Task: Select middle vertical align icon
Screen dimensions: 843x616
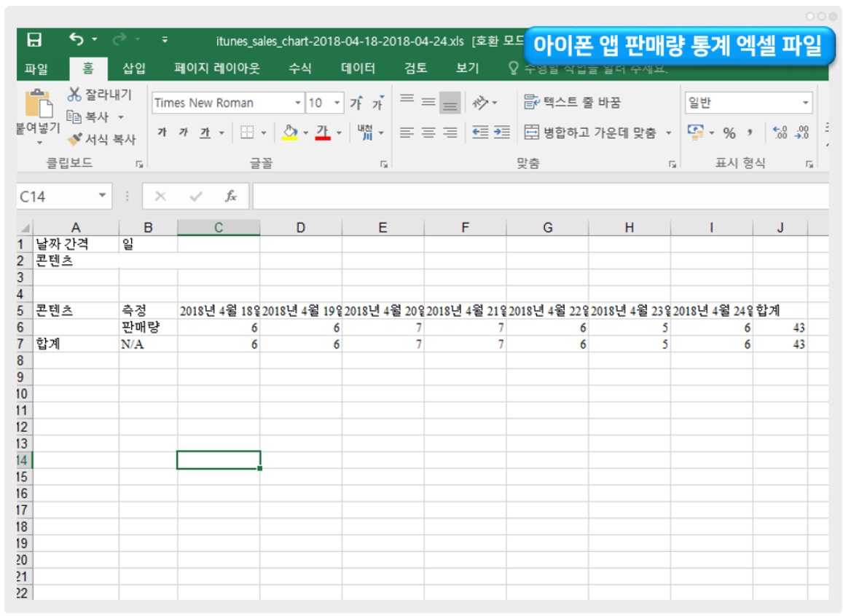Action: click(x=428, y=101)
